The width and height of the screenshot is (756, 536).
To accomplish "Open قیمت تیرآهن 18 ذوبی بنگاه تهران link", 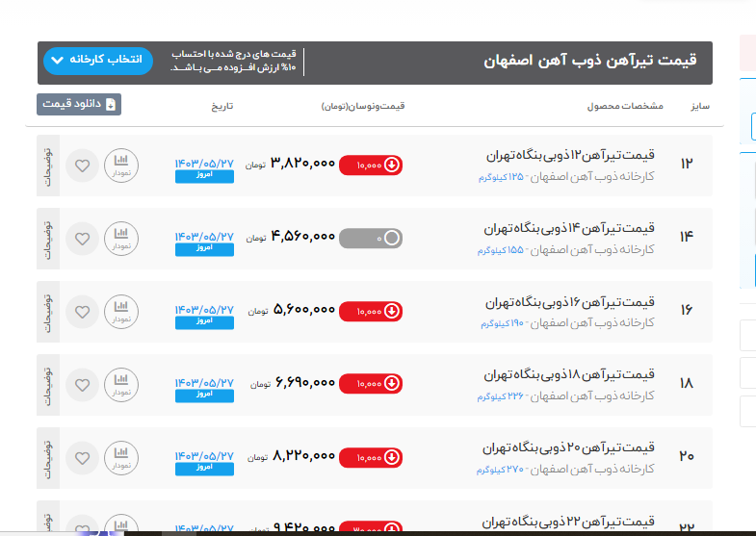I will (569, 374).
